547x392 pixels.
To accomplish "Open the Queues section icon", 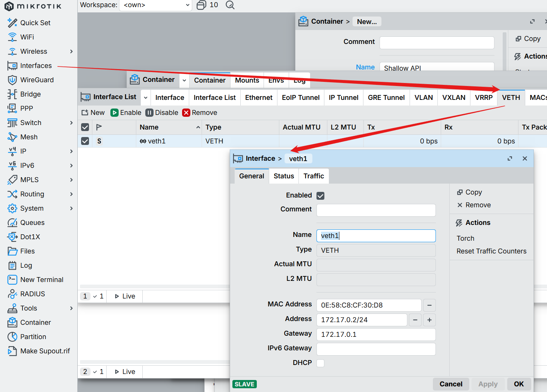I will [x=12, y=223].
